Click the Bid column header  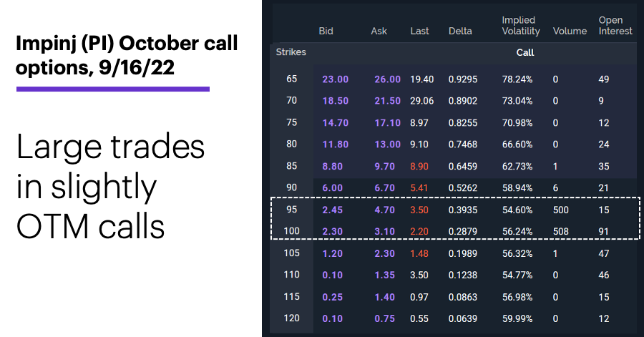point(326,31)
